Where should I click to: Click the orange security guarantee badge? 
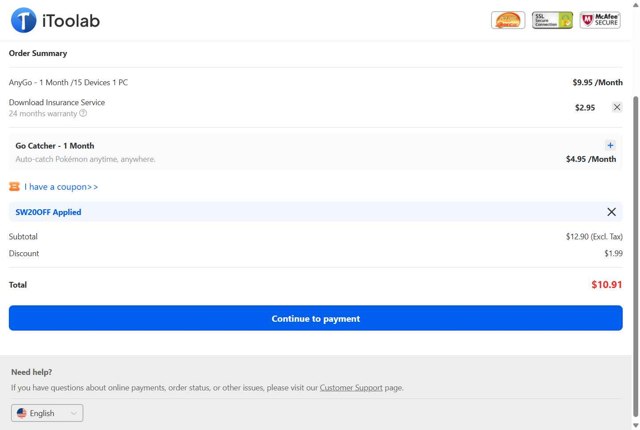pos(508,20)
